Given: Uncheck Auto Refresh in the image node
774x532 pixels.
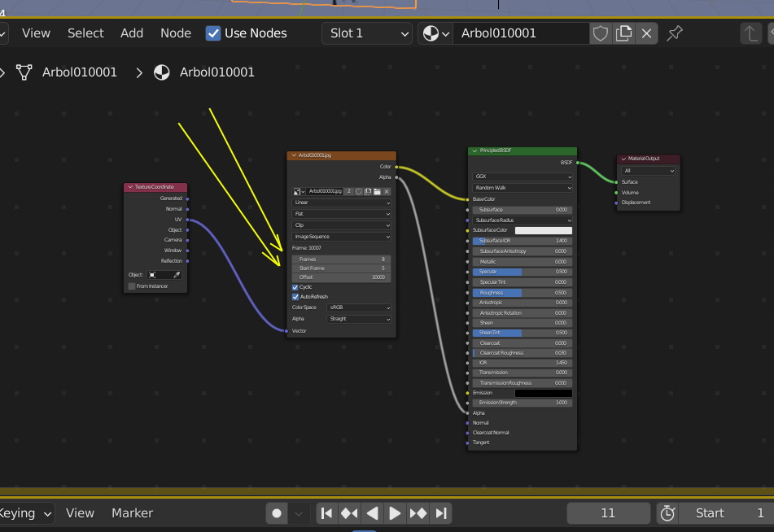Looking at the screenshot, I should 295,297.
